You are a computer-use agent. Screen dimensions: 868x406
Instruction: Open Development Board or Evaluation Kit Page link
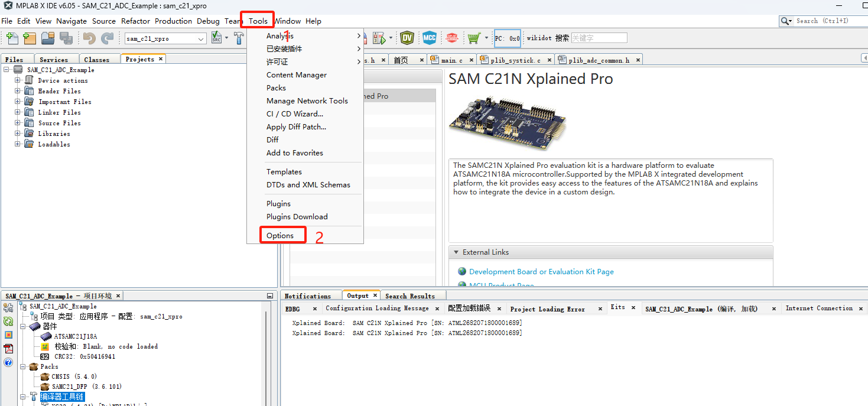click(541, 272)
